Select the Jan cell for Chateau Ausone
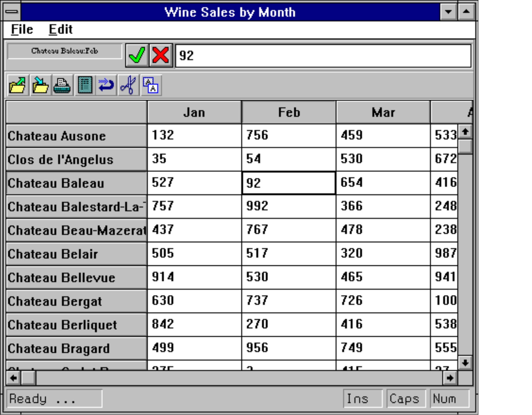 [194, 135]
